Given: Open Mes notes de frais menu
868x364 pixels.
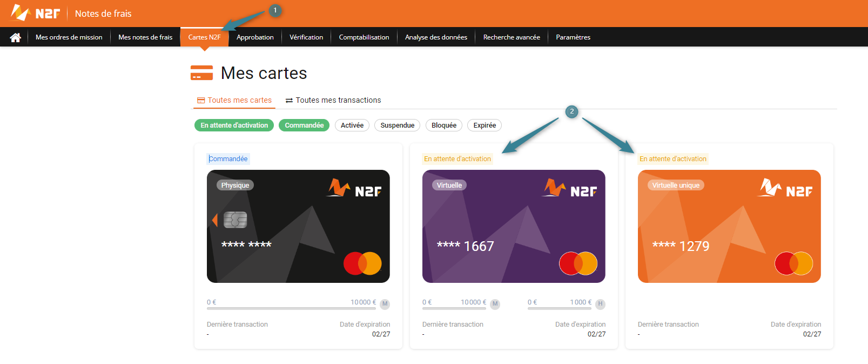Looking at the screenshot, I should point(145,37).
